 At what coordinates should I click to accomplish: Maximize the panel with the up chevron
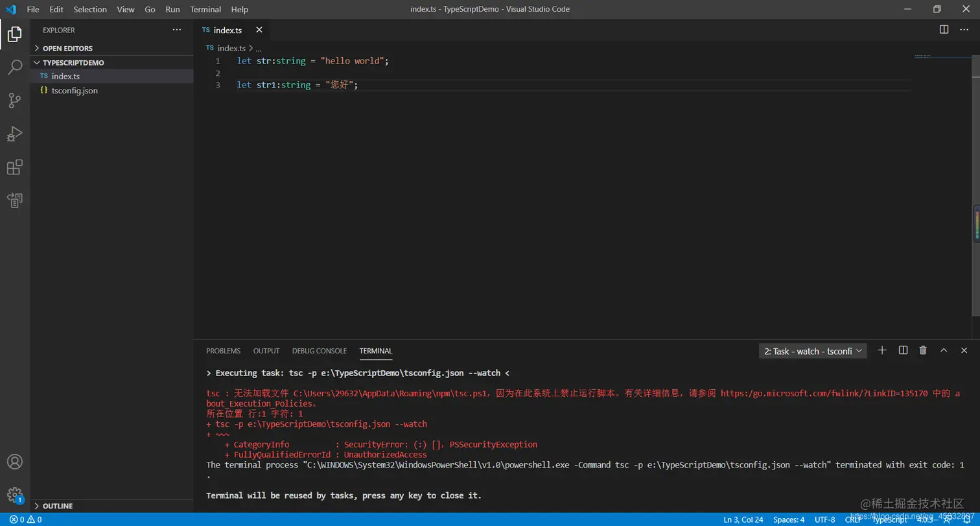point(944,350)
